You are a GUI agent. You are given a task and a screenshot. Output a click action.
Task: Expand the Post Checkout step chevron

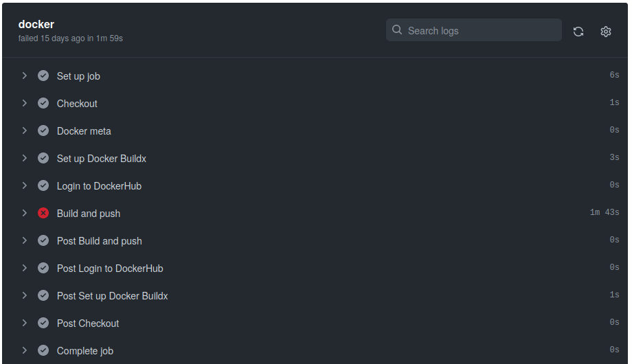point(24,323)
